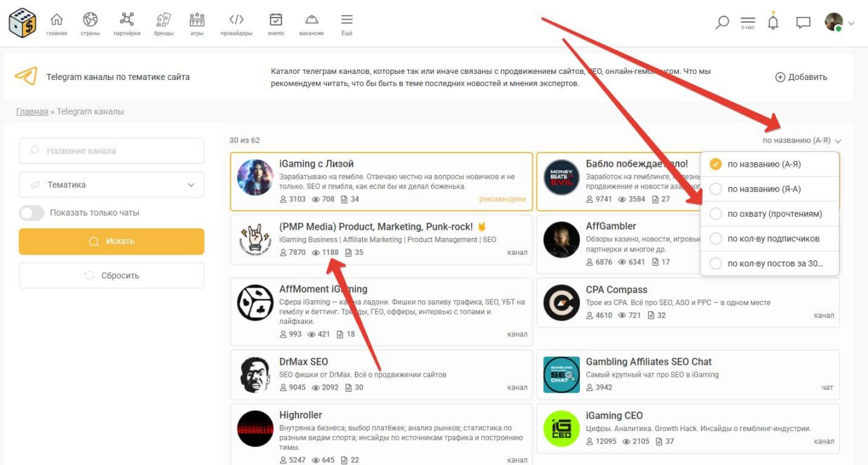Open the chat messages icon

coord(803,22)
